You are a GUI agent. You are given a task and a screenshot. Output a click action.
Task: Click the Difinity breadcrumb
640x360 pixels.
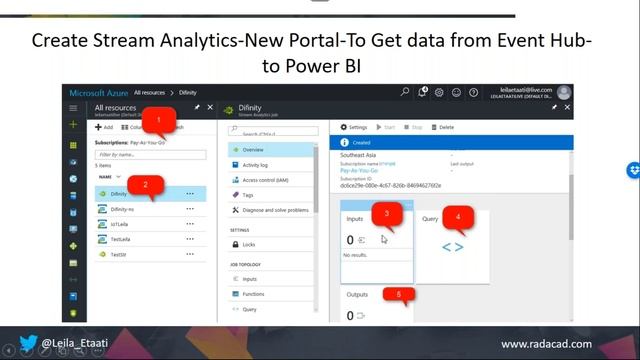pyautogui.click(x=187, y=93)
